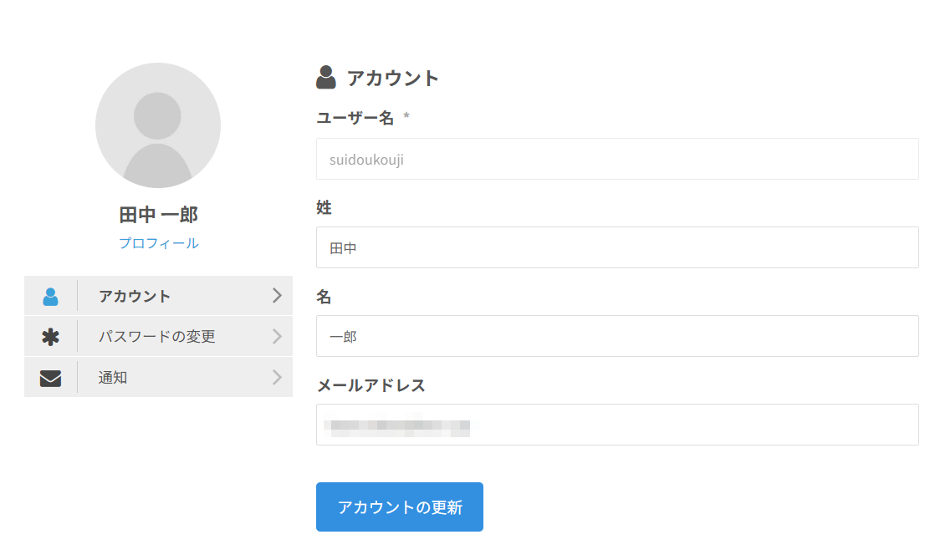Focus the 姓 input field
Image resolution: width=930 pixels, height=560 pixels.
(x=617, y=247)
